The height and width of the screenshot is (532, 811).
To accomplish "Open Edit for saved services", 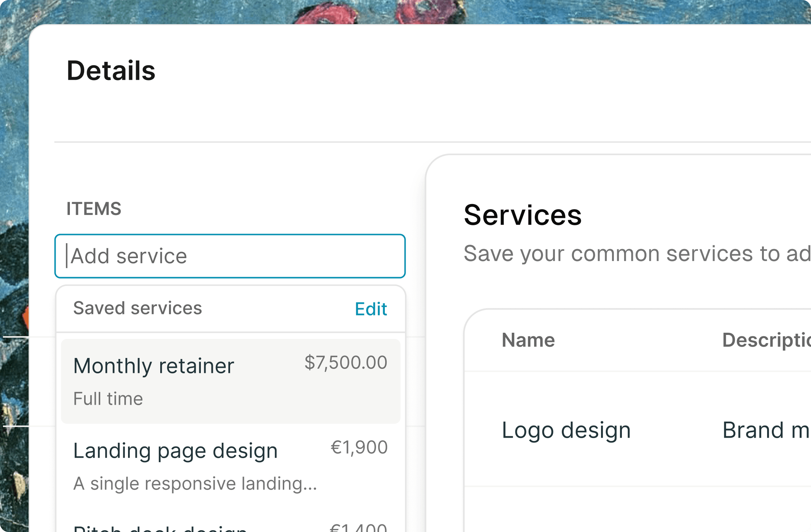I will pyautogui.click(x=371, y=309).
